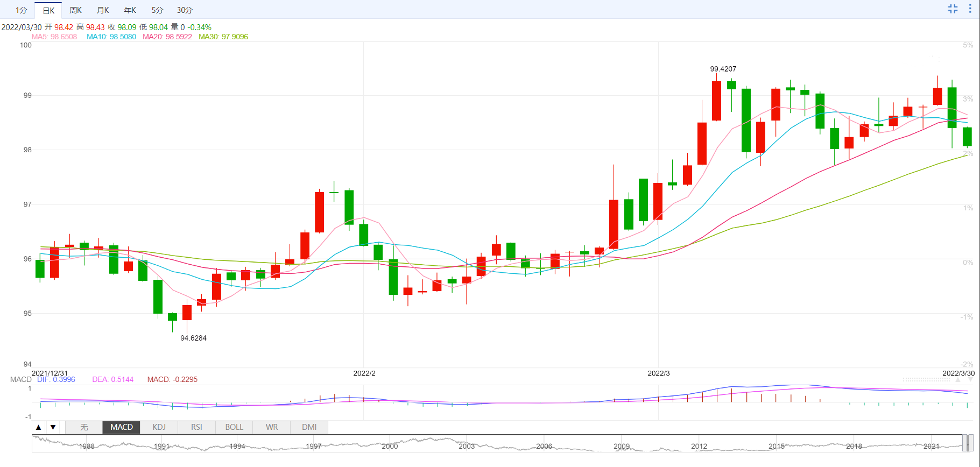
Task: Select the KDJ indicator tab
Action: coord(159,427)
